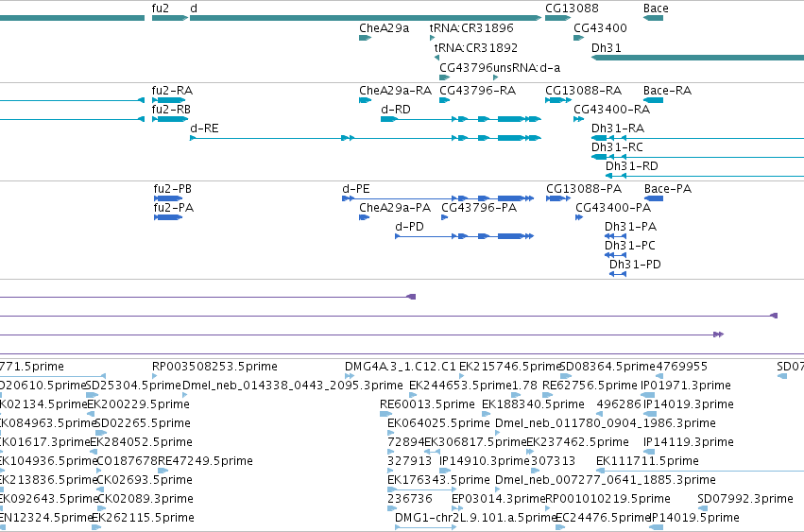Select EST label IP01971.3prime
Image resolution: width=804 pixels, height=532 pixels.
686,386
